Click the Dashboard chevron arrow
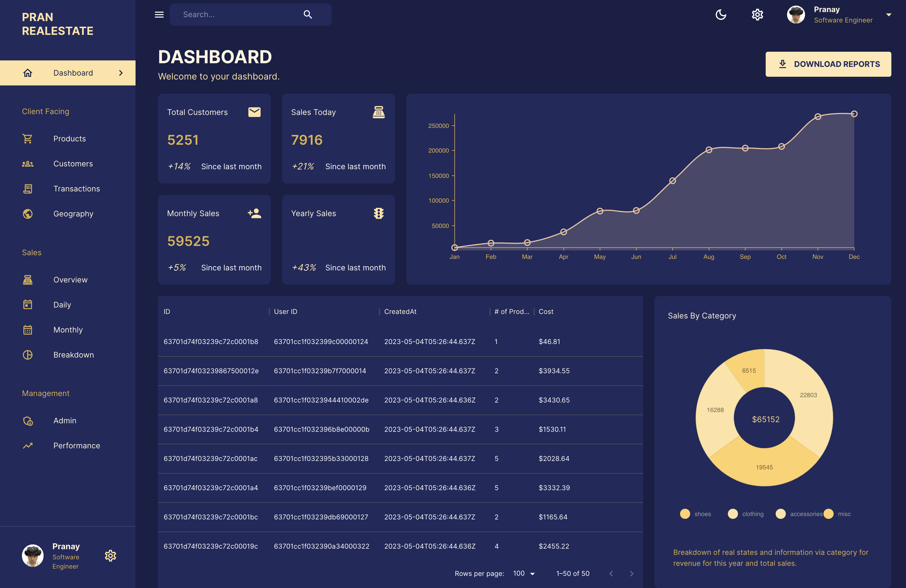The width and height of the screenshot is (906, 588). coord(121,73)
